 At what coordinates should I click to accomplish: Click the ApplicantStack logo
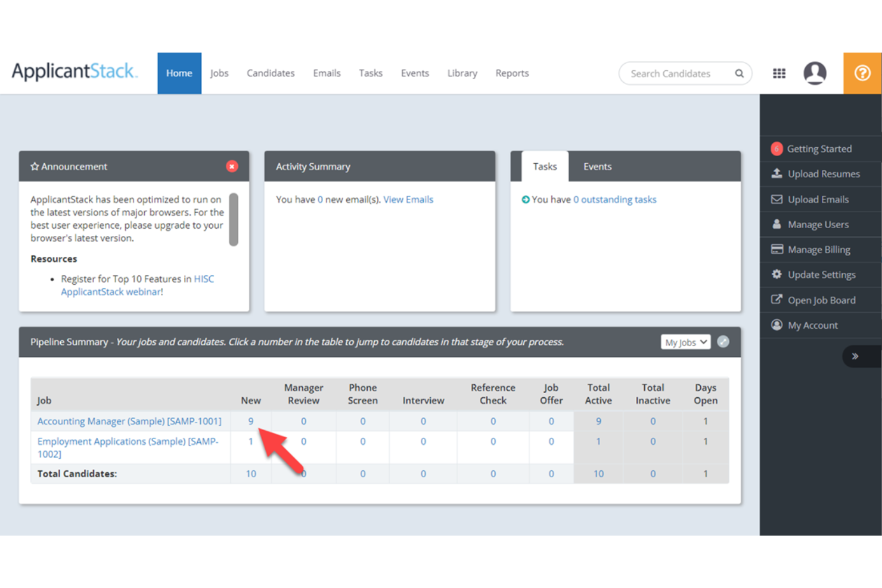[74, 71]
